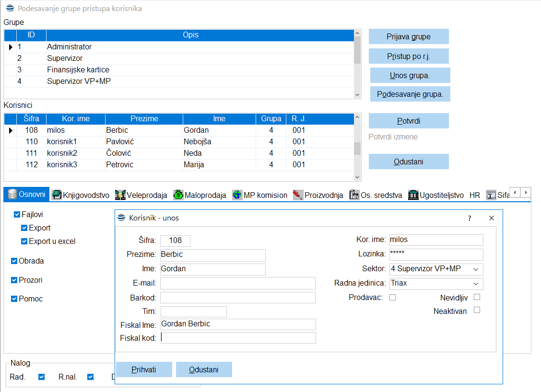Image resolution: width=541 pixels, height=392 pixels.
Task: Uncheck the Export u excel option
Action: tap(24, 242)
